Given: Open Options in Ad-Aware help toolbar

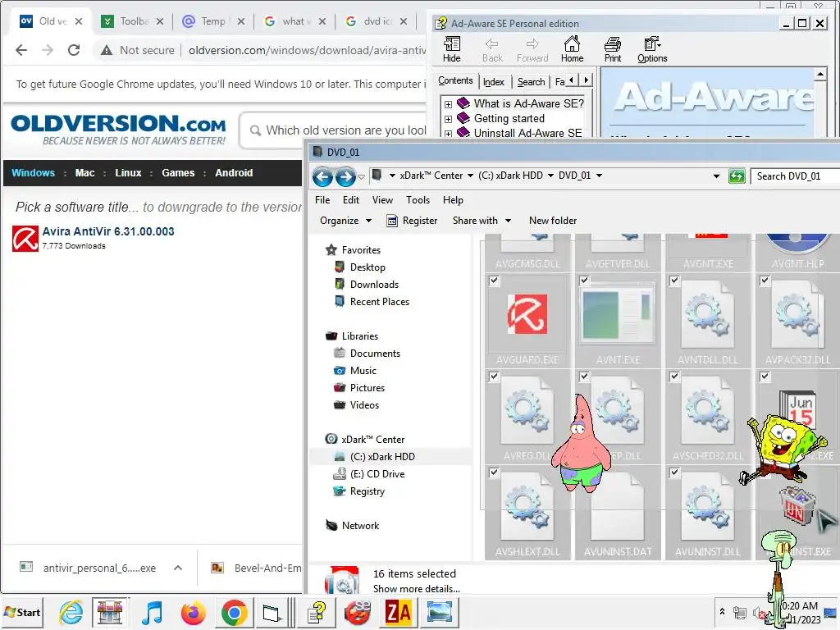Looking at the screenshot, I should tap(652, 49).
